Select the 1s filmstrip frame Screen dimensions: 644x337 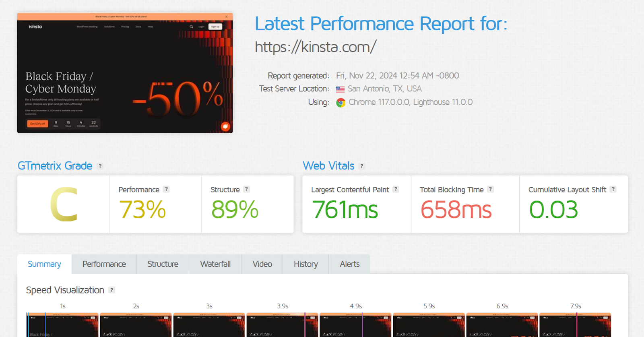click(x=62, y=325)
